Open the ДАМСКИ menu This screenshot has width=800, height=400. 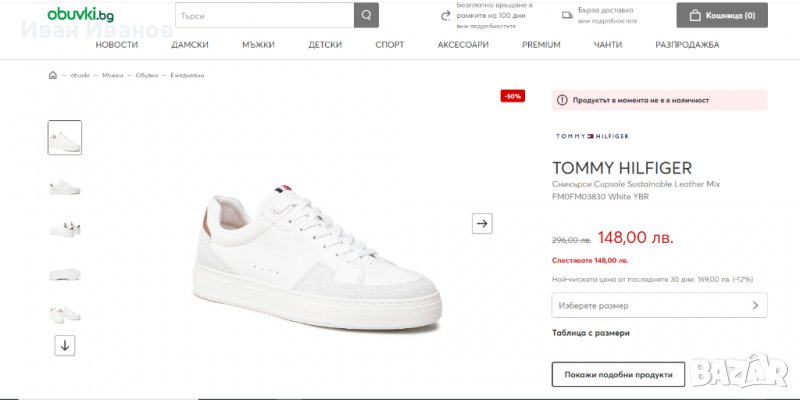[x=190, y=45]
